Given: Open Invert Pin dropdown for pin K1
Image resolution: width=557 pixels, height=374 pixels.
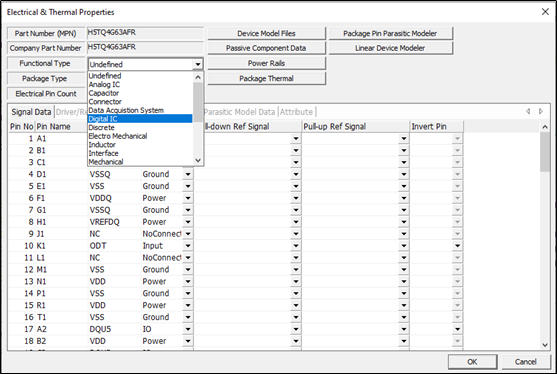Looking at the screenshot, I should (x=458, y=246).
